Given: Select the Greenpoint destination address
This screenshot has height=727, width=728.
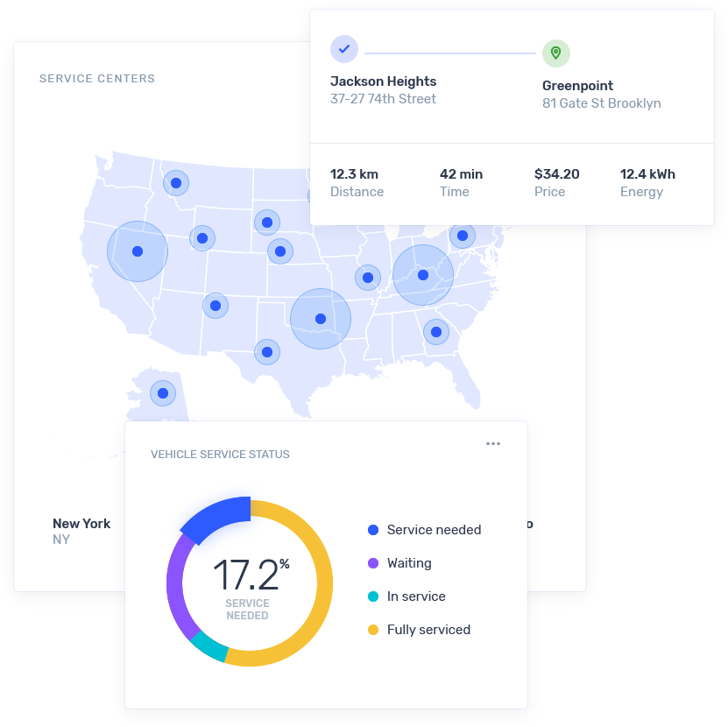Looking at the screenshot, I should click(601, 95).
